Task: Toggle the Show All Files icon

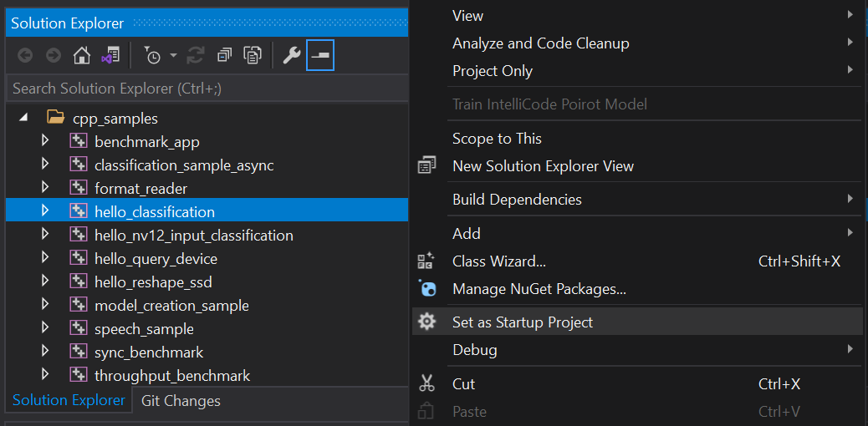Action: 253,55
